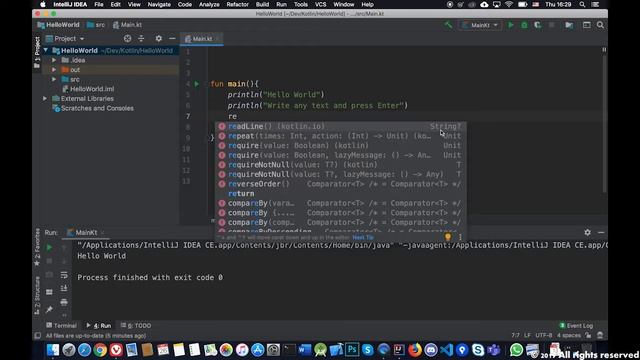Open the MainKt run configuration dropdown
Viewport: 640px width, 360px height.
pos(480,25)
